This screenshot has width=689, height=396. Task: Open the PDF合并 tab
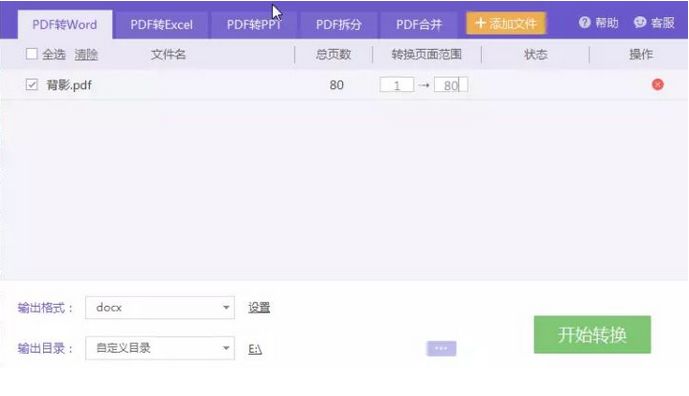click(419, 25)
